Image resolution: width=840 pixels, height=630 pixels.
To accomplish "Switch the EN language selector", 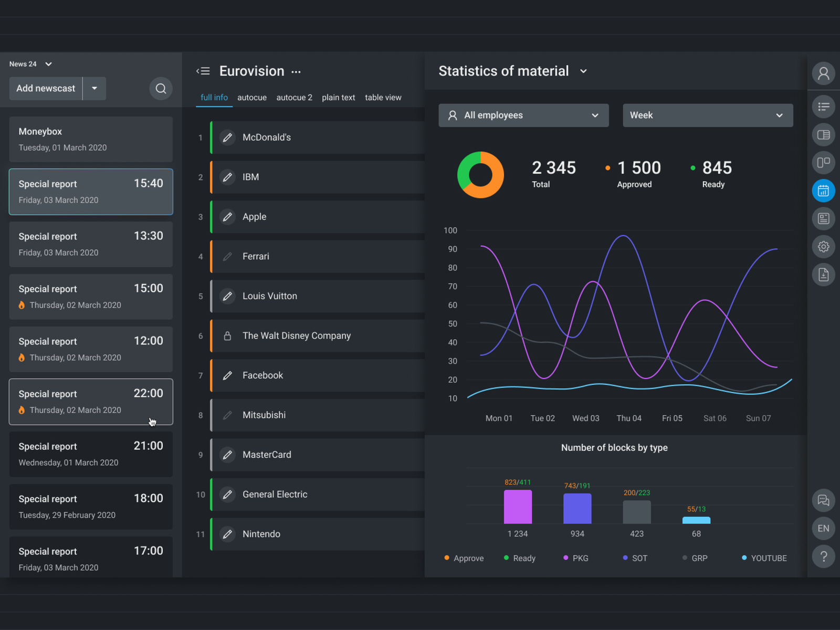I will click(823, 529).
